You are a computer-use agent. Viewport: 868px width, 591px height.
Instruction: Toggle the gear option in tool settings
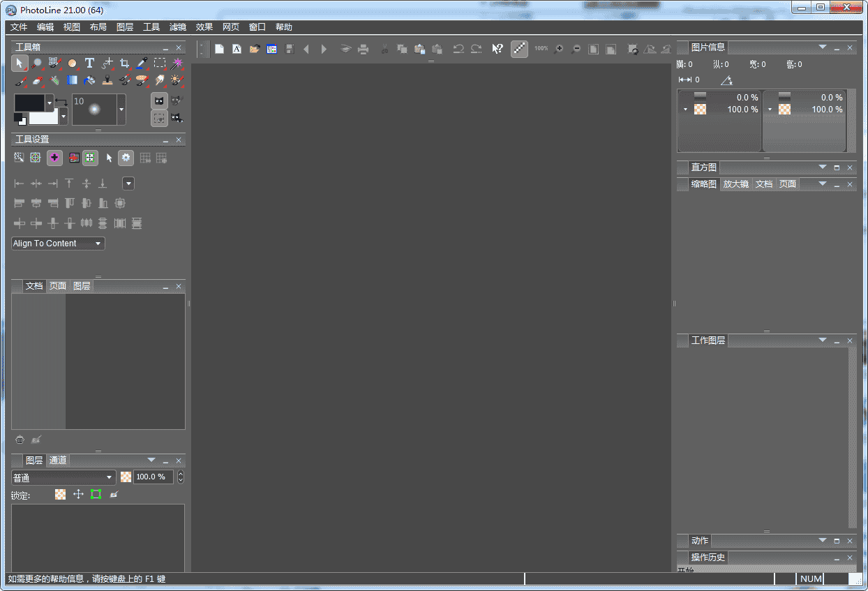click(126, 158)
